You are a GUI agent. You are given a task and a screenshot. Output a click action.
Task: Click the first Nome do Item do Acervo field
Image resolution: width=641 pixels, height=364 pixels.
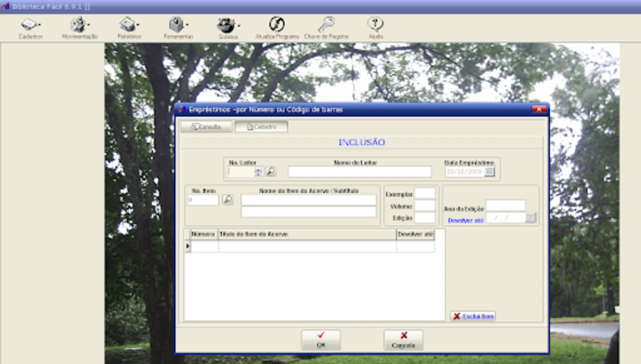pyautogui.click(x=309, y=200)
